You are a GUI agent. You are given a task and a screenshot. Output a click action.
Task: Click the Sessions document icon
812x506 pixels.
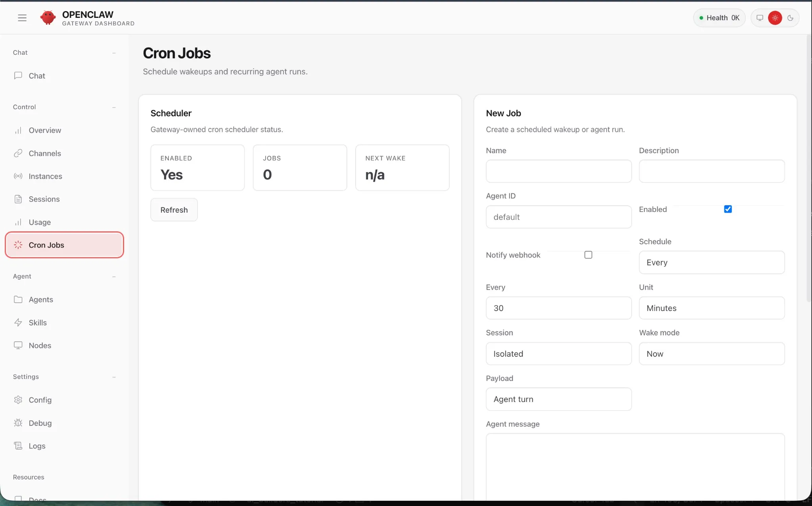coord(18,199)
